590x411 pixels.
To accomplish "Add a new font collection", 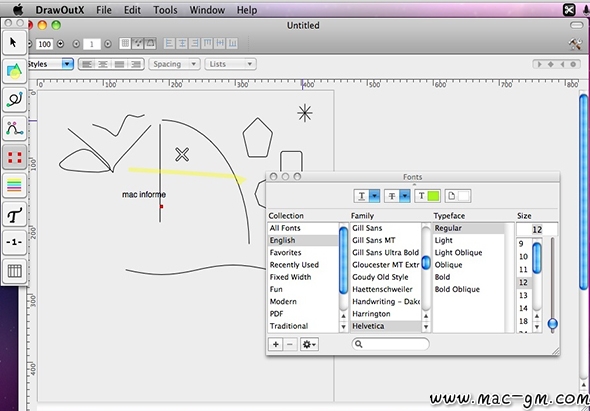I will [x=275, y=344].
